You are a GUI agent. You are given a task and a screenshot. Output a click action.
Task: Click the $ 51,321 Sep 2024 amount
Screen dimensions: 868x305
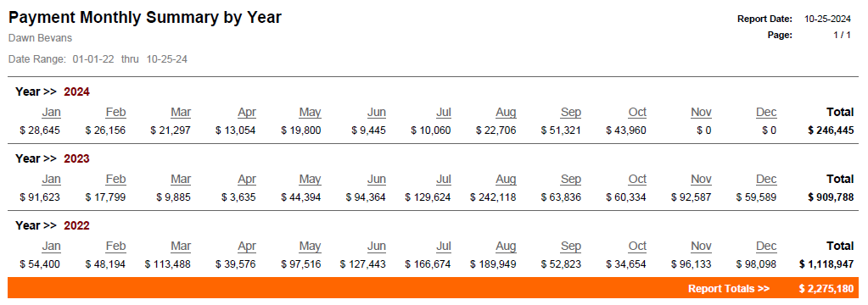pos(562,131)
